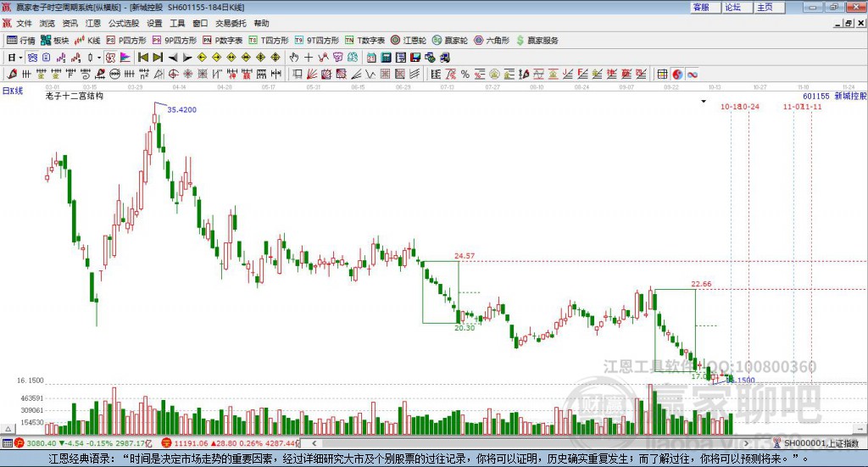Open the T数字表 tool

(x=364, y=41)
